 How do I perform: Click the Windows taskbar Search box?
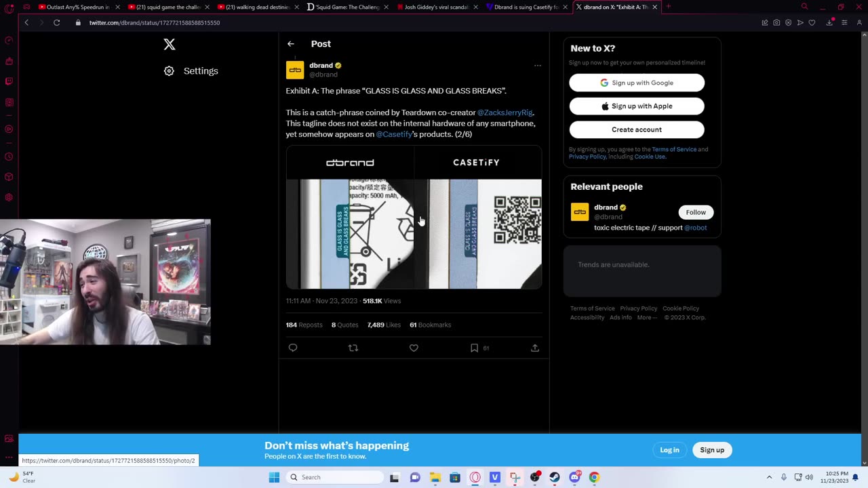pyautogui.click(x=335, y=477)
